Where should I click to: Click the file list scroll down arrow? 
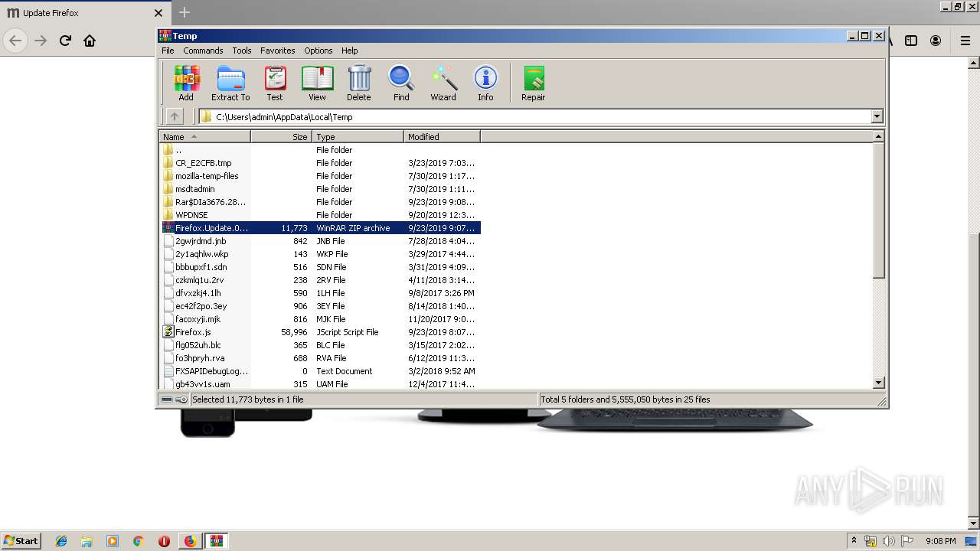(879, 383)
